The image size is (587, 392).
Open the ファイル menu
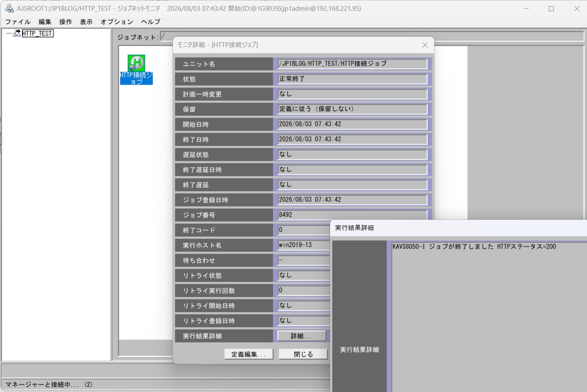click(x=18, y=22)
